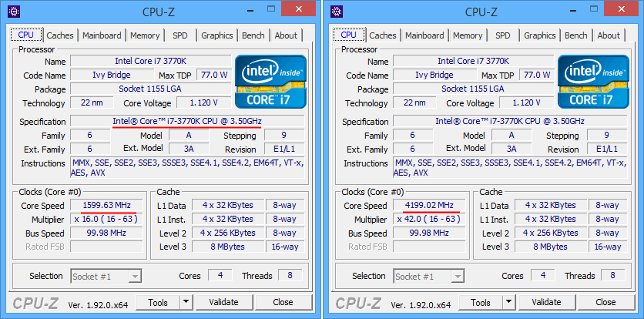Click 22 nm technology value in right window

[414, 102]
